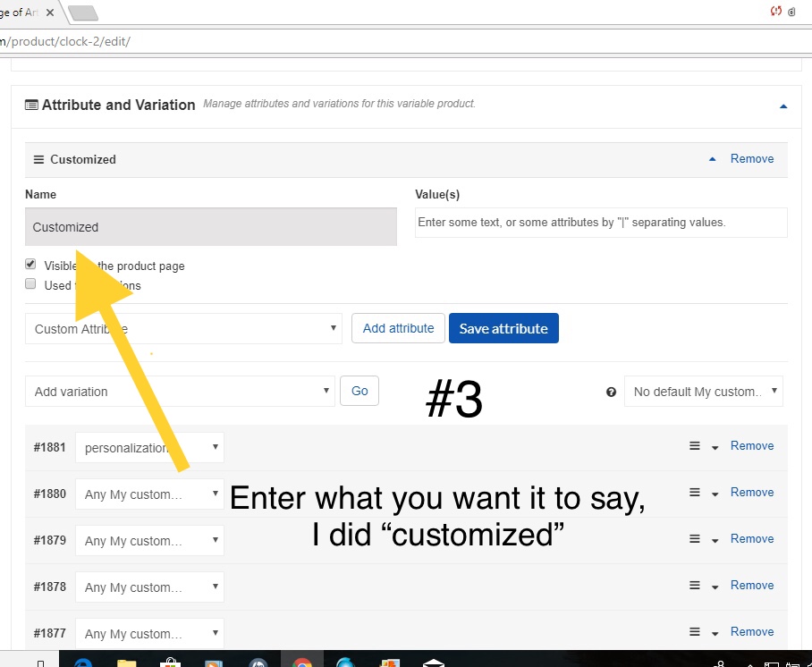This screenshot has width=812, height=667.
Task: Collapse the Attribute and Variation panel
Action: [x=783, y=106]
